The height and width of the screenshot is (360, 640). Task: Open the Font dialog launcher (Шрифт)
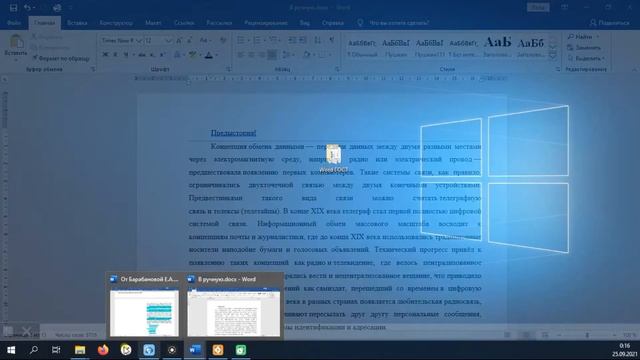(x=228, y=69)
